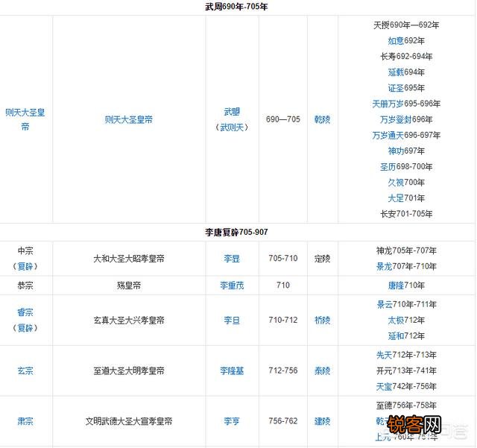Select the 长安701-705年 era text
Viewport: 477px width, 448px height.
pos(406,214)
